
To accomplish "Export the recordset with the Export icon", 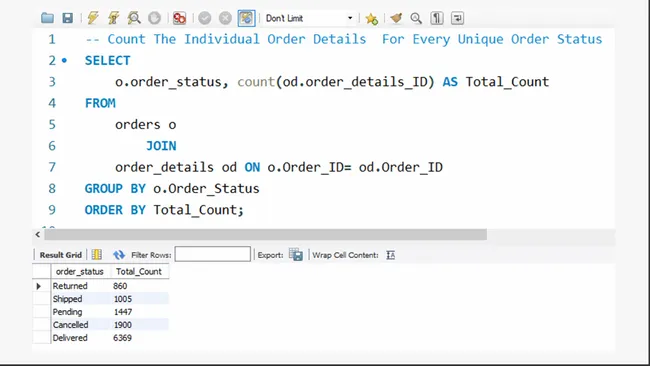I will point(296,255).
